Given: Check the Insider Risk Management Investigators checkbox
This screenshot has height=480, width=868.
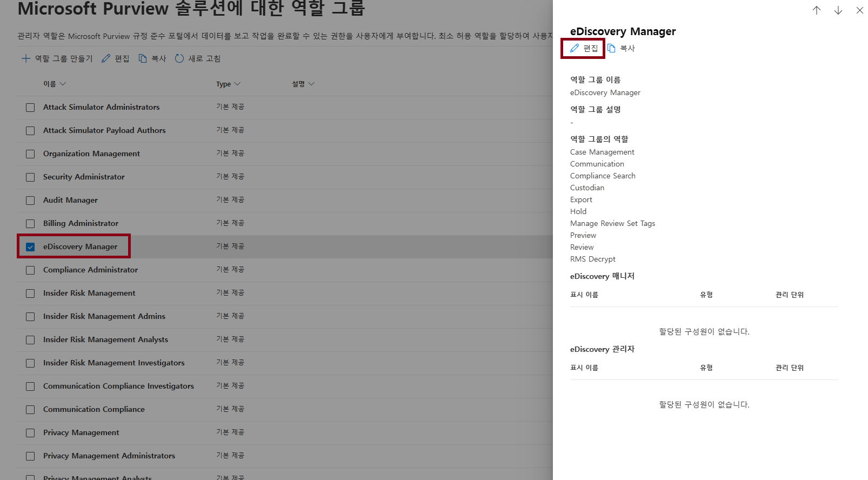Looking at the screenshot, I should [30, 363].
